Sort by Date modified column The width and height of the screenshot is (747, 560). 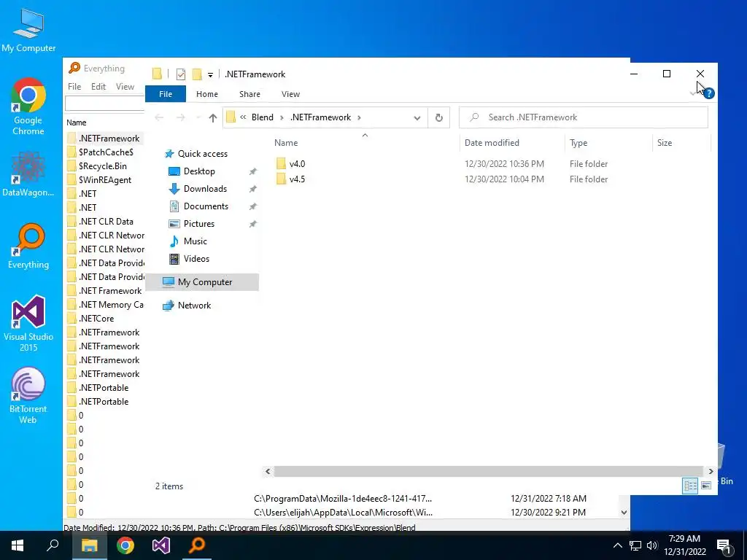(492, 143)
